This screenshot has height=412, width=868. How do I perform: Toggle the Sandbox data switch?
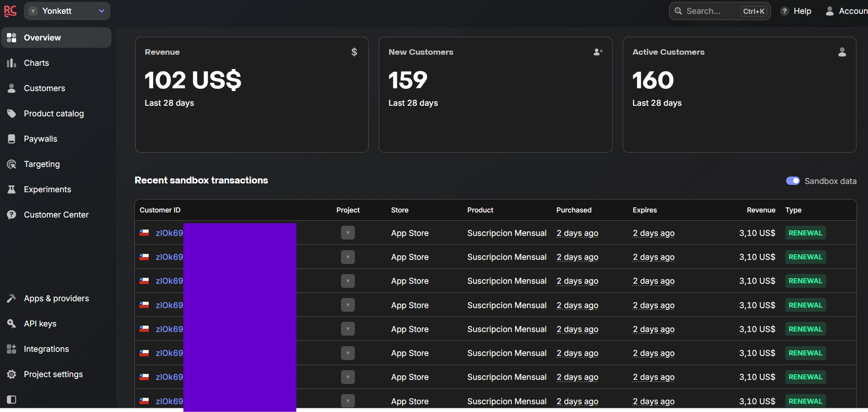tap(793, 181)
